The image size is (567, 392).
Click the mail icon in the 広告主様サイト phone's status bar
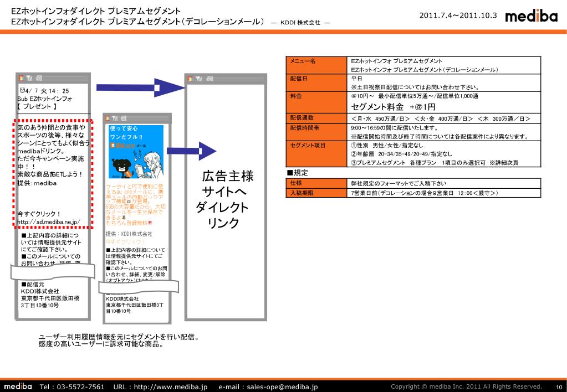(x=210, y=79)
